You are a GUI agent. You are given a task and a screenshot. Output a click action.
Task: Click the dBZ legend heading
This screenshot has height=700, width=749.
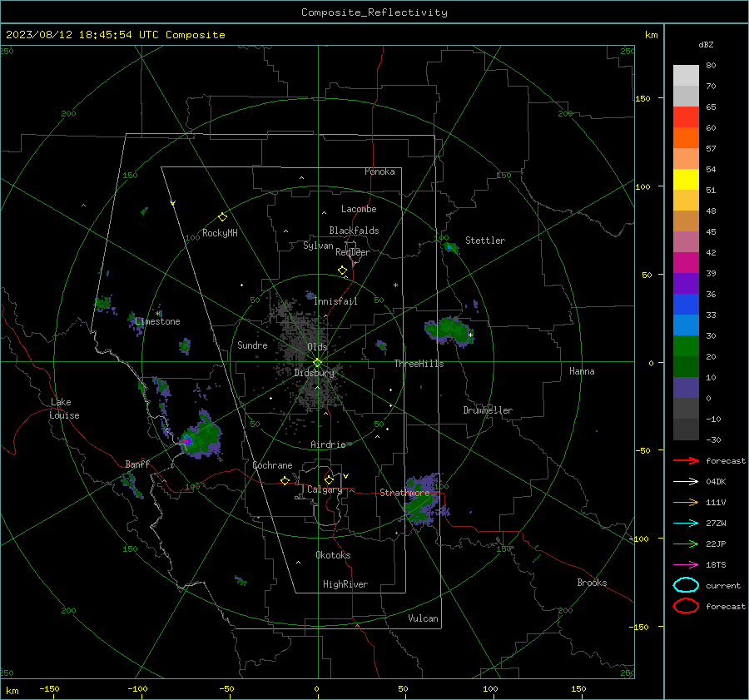tap(706, 44)
